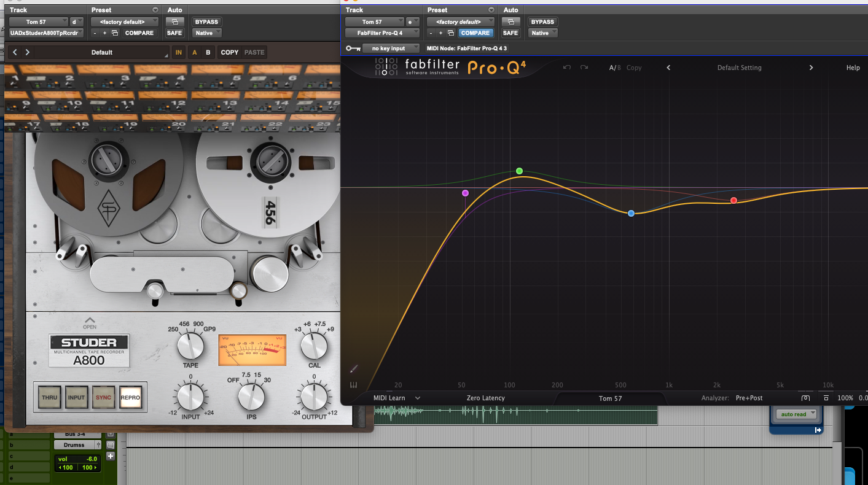Go to previous Pro-Q preset arrow
This screenshot has width=868, height=485.
click(x=668, y=68)
